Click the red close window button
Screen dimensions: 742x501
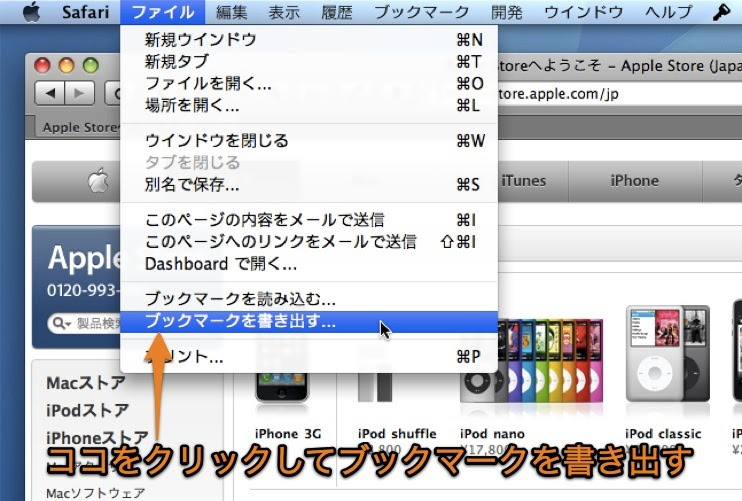(42, 65)
